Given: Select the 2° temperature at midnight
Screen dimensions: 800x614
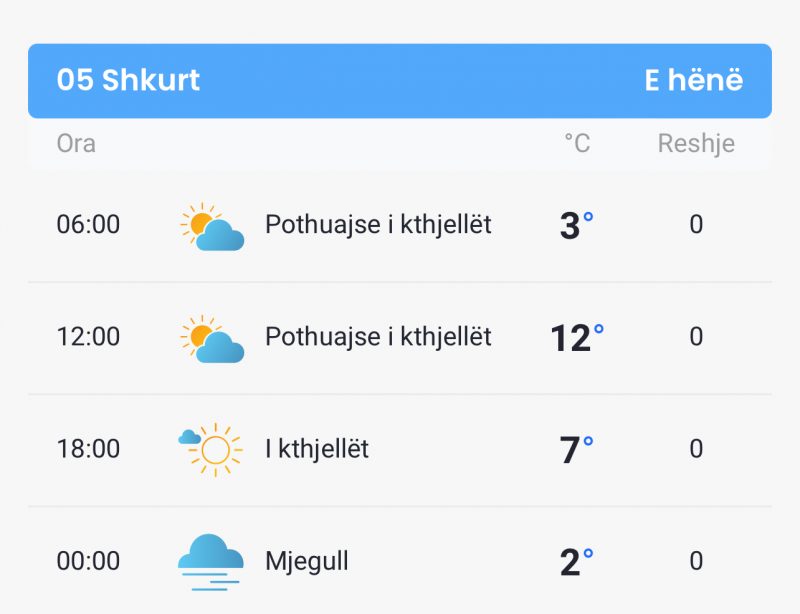Looking at the screenshot, I should [x=576, y=562].
